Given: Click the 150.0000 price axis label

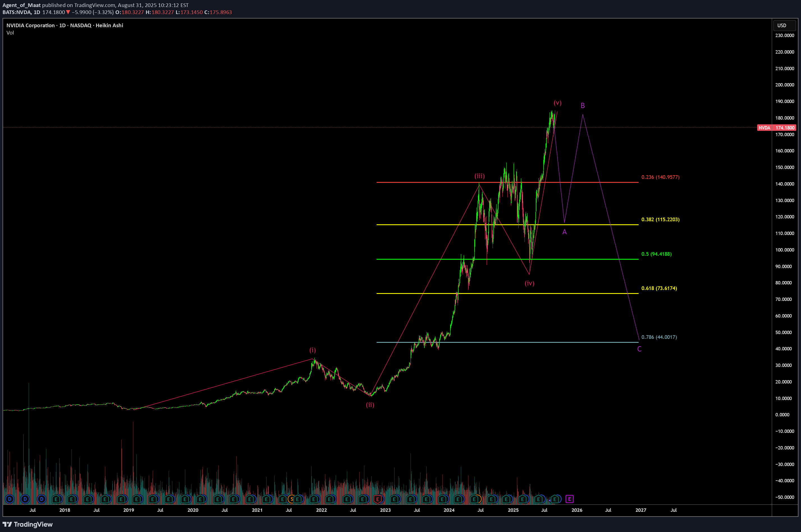Looking at the screenshot, I should pyautogui.click(x=784, y=167).
